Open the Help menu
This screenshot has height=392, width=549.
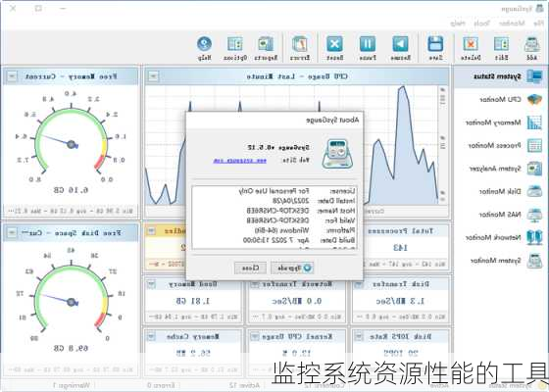(x=458, y=24)
